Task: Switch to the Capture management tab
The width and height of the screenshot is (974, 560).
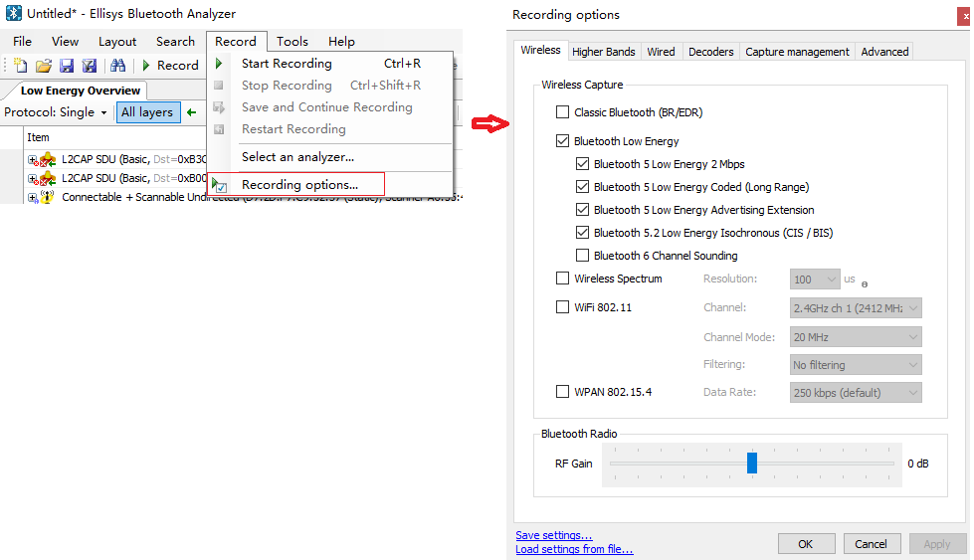Action: pos(797,52)
